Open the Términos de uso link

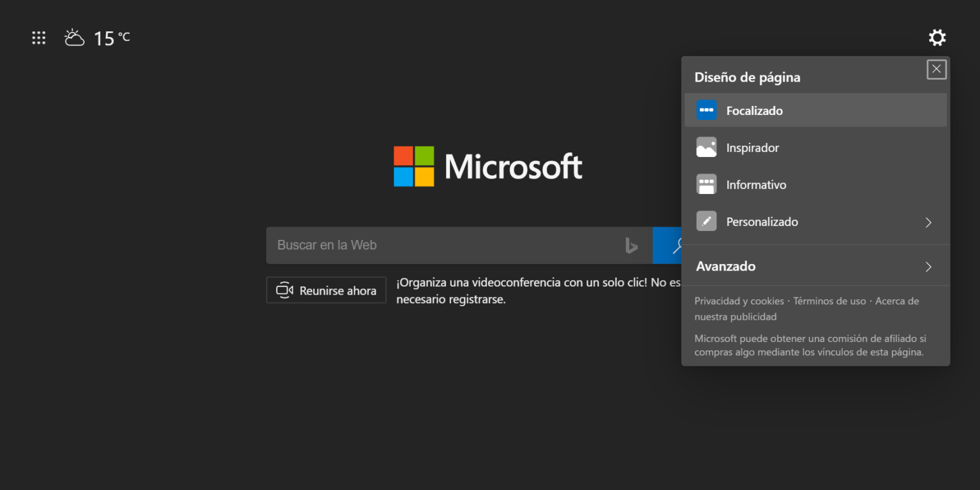(829, 301)
